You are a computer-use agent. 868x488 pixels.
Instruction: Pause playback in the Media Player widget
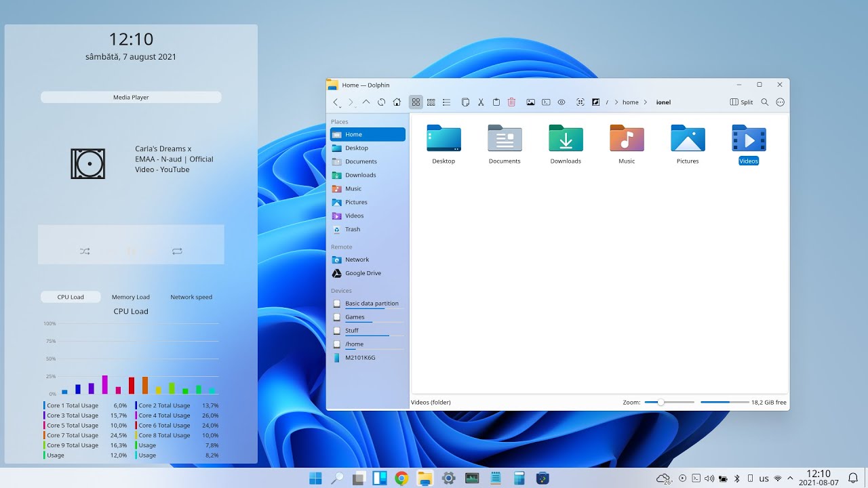(x=132, y=251)
